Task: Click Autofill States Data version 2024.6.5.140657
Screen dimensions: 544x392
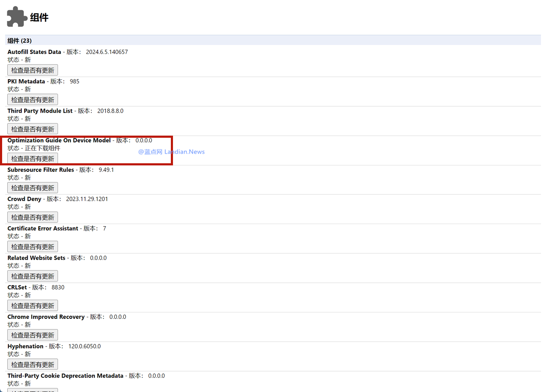Action: pos(107,52)
